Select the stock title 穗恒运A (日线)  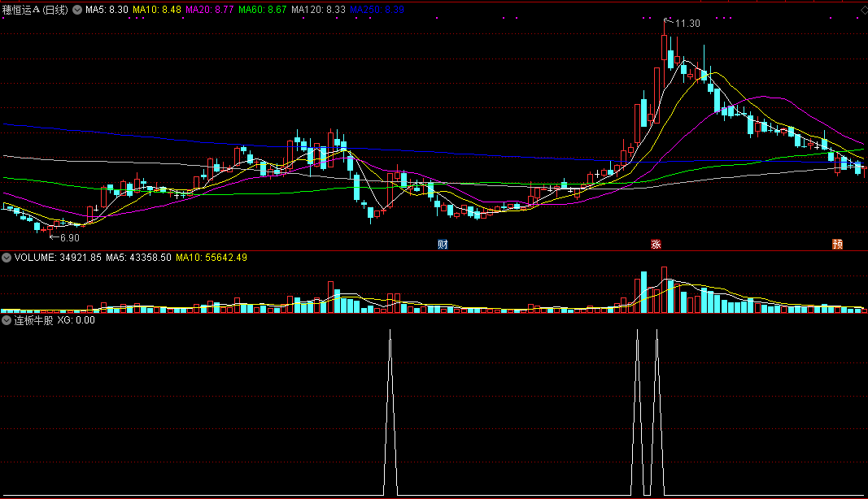point(36,10)
